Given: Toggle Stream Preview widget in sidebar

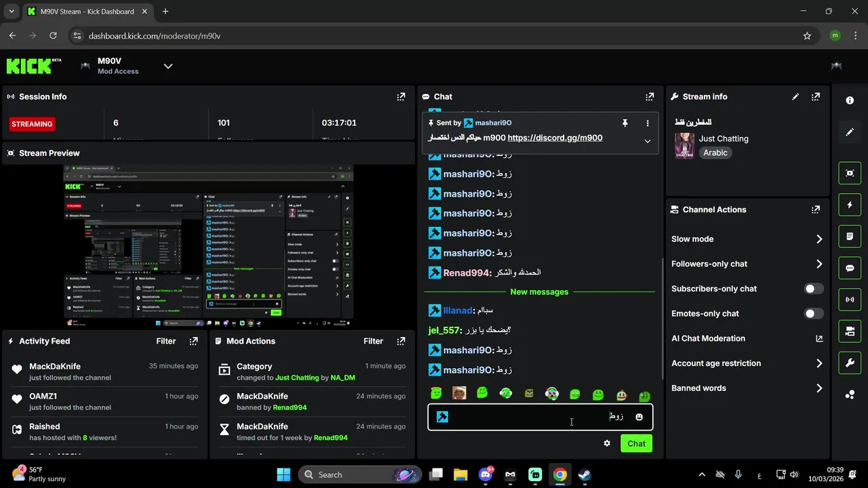Looking at the screenshot, I should tap(850, 173).
